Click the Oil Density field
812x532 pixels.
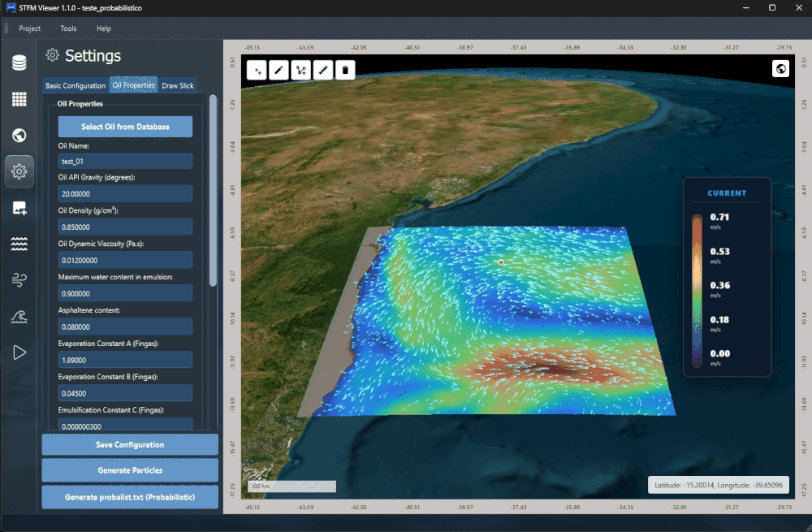[x=125, y=227]
